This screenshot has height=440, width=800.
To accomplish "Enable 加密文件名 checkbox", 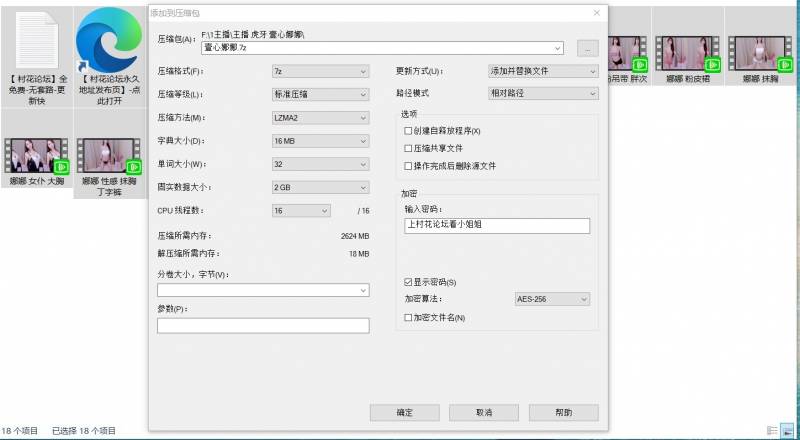I will coord(408,317).
